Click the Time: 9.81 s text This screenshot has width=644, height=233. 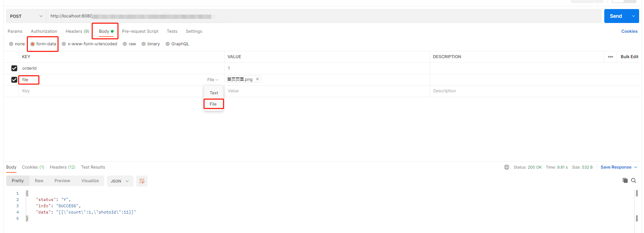click(x=557, y=167)
